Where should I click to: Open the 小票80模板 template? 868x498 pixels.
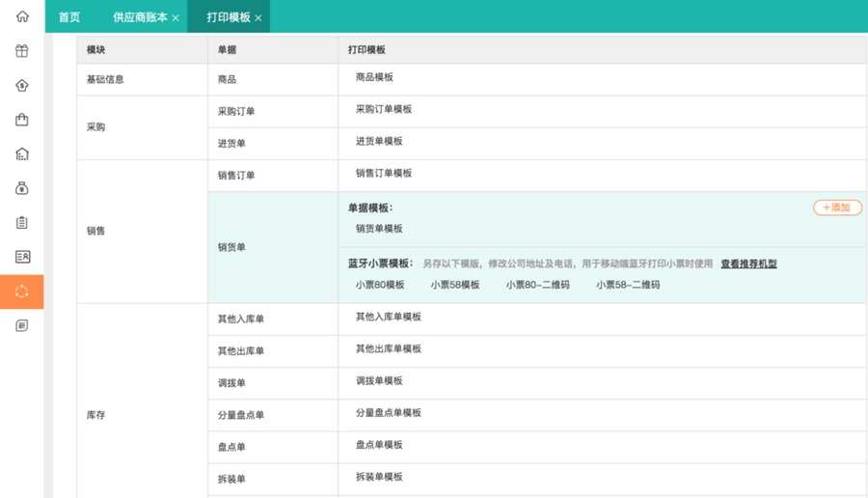tap(380, 285)
